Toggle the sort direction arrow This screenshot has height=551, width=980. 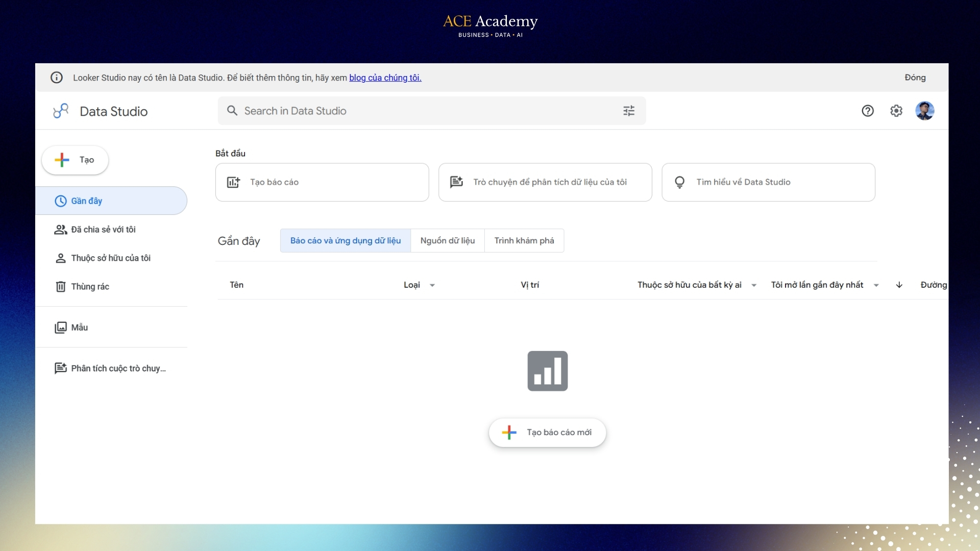tap(899, 285)
